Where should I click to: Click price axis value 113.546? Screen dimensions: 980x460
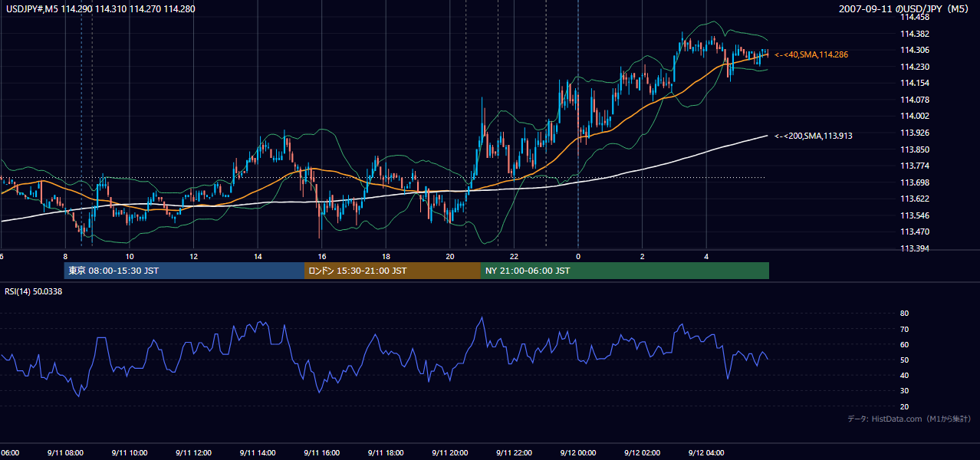pos(914,215)
